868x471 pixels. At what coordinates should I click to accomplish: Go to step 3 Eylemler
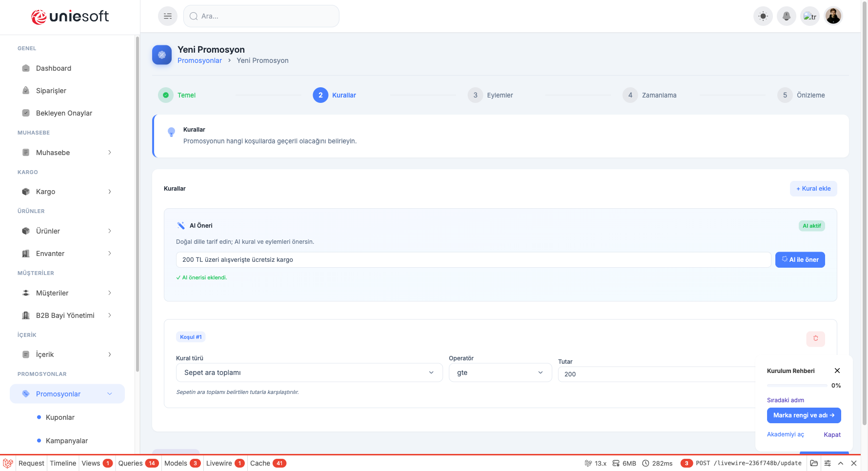491,95
